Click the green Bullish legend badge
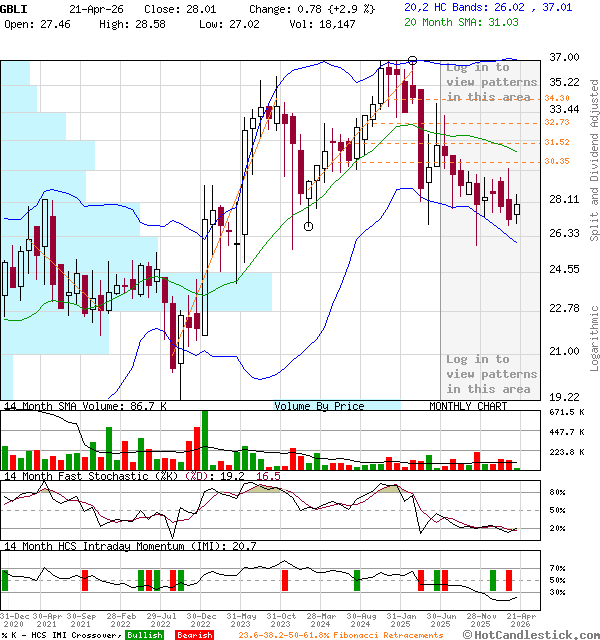This screenshot has width=600, height=640. (x=145, y=635)
